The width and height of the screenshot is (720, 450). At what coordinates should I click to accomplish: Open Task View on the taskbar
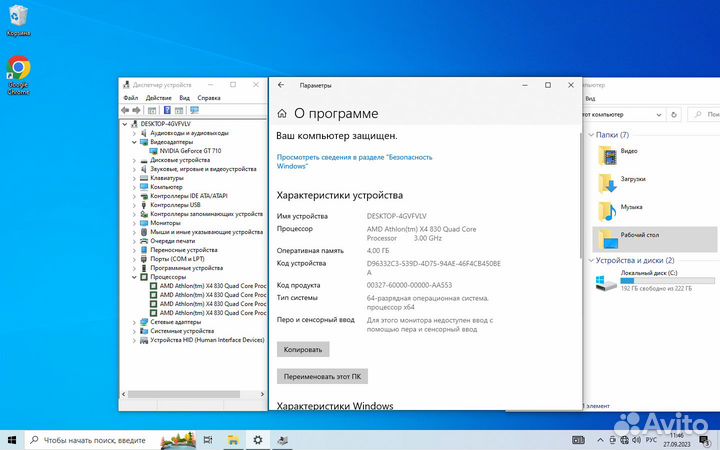[208, 440]
